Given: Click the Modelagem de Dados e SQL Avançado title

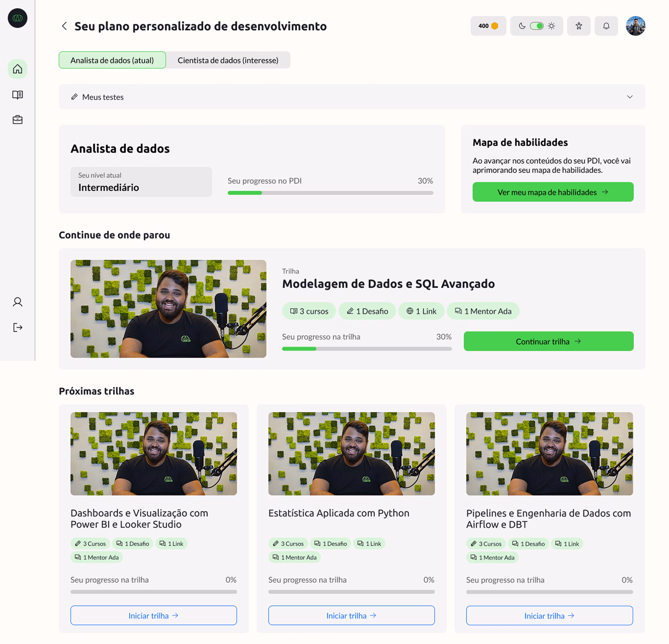Looking at the screenshot, I should 388,283.
